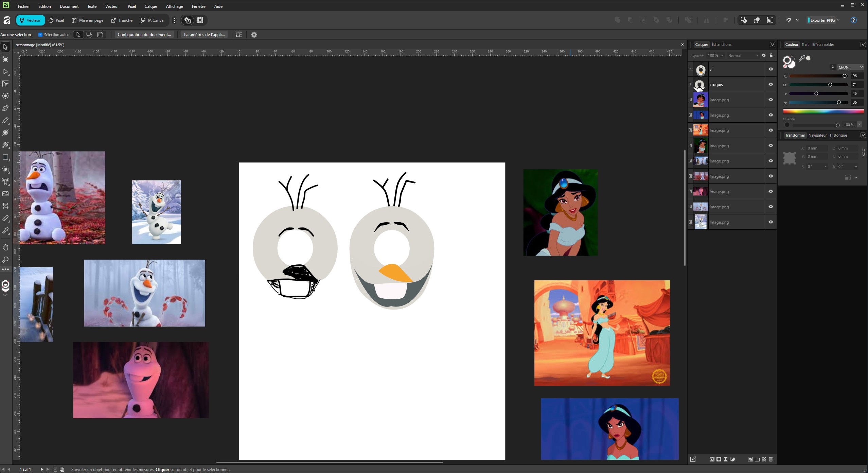
Task: Choose the Node tool
Action: pos(5,71)
